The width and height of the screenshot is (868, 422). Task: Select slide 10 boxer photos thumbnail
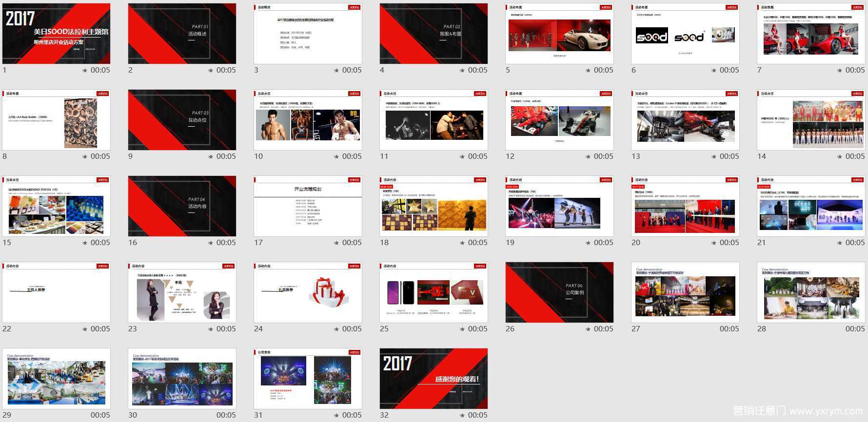(x=308, y=120)
